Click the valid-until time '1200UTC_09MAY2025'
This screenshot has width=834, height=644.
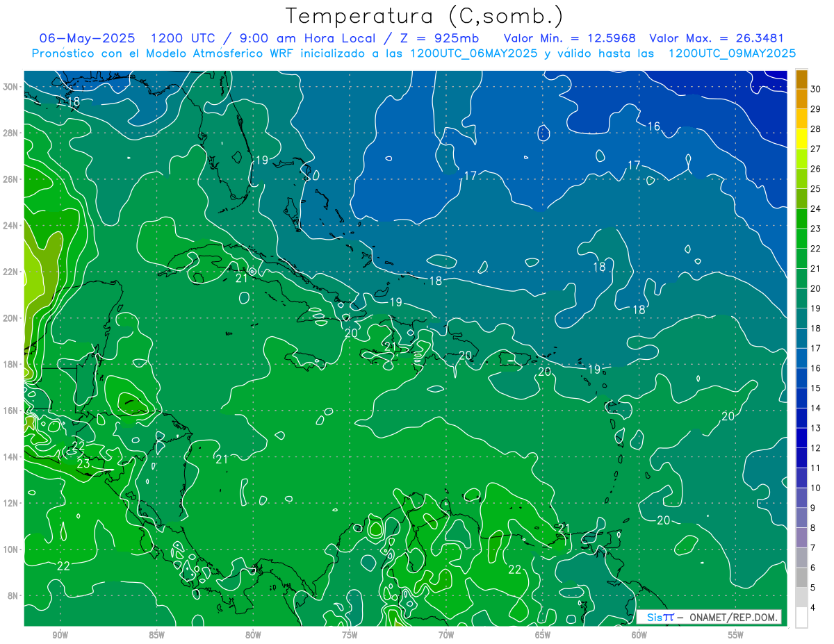click(732, 53)
